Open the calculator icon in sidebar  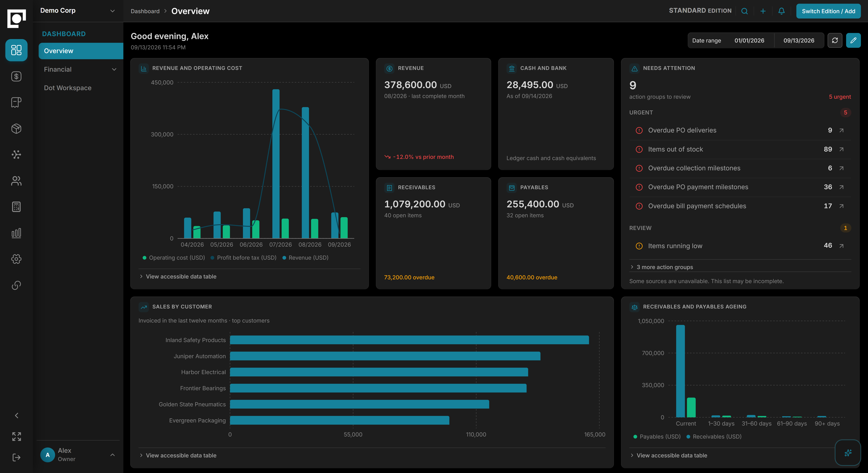pyautogui.click(x=16, y=207)
